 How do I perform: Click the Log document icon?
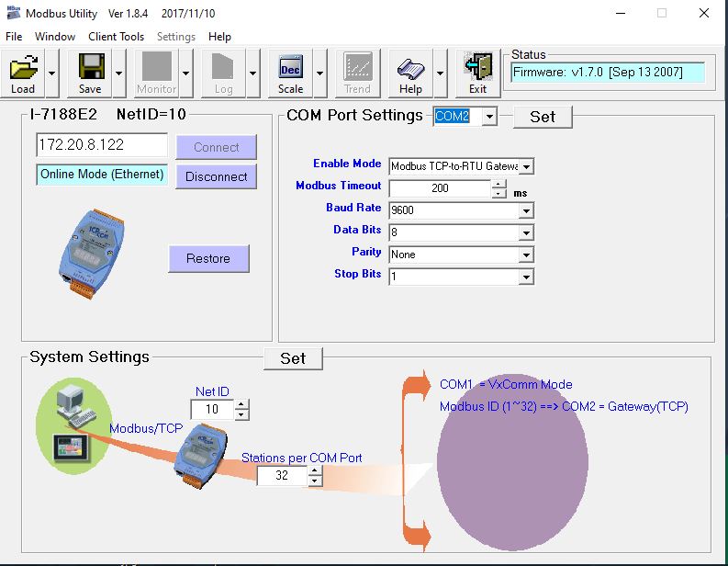click(x=223, y=66)
